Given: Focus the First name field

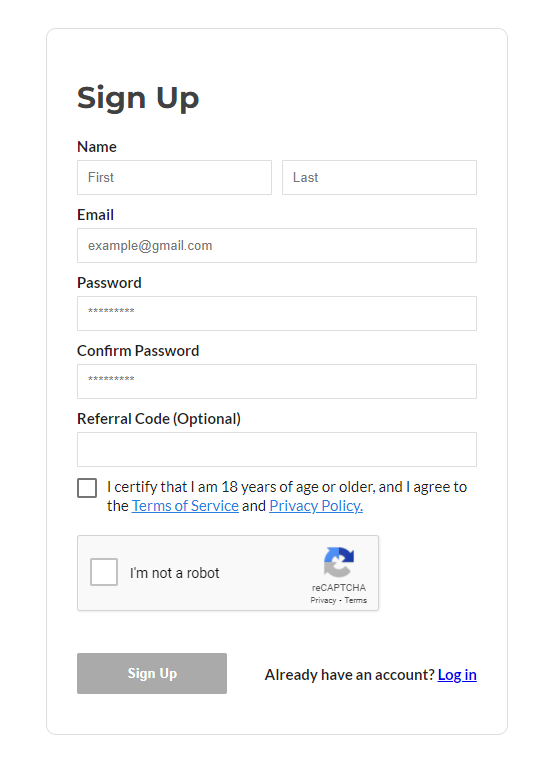Looking at the screenshot, I should [174, 177].
